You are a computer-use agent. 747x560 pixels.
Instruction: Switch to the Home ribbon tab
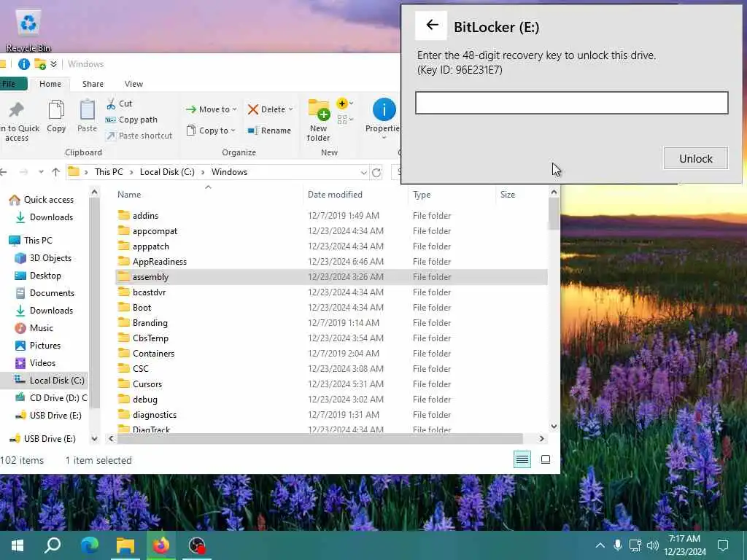coord(50,84)
